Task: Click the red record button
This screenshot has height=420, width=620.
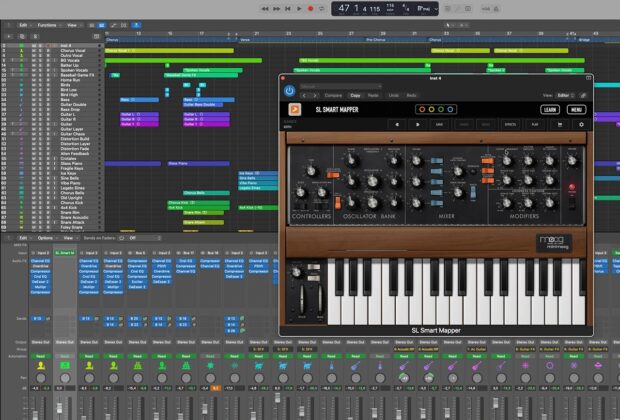Action: [x=310, y=8]
